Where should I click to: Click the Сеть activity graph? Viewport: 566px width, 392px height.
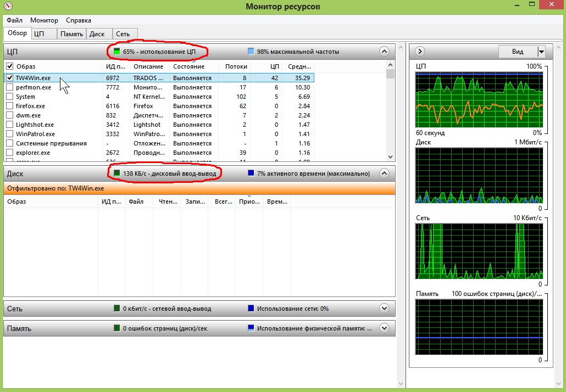[479, 251]
